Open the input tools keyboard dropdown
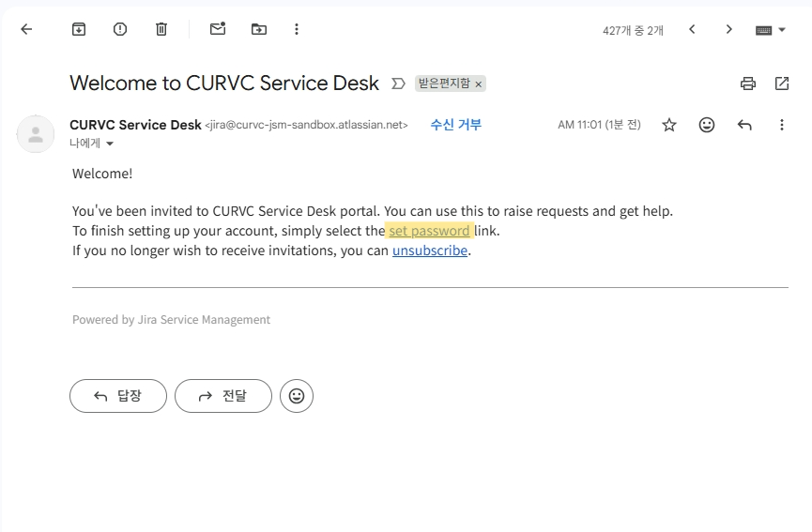Screen dimensions: 812x532 click(x=771, y=30)
